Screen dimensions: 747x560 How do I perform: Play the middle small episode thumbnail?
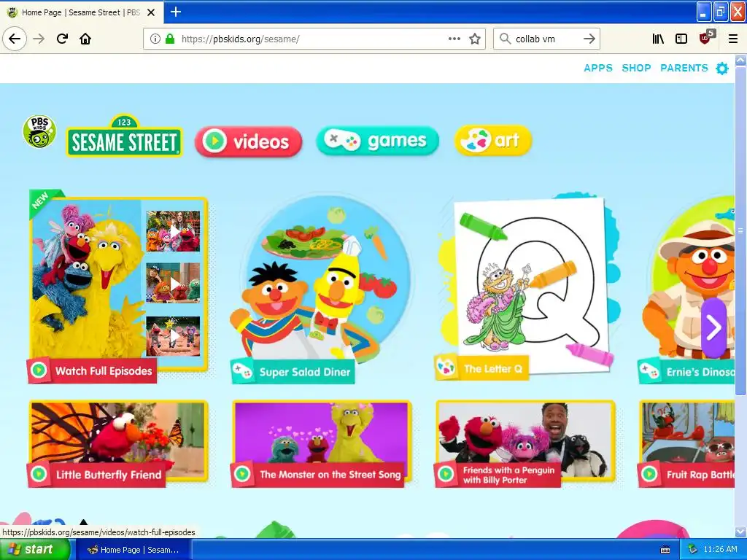pyautogui.click(x=173, y=283)
